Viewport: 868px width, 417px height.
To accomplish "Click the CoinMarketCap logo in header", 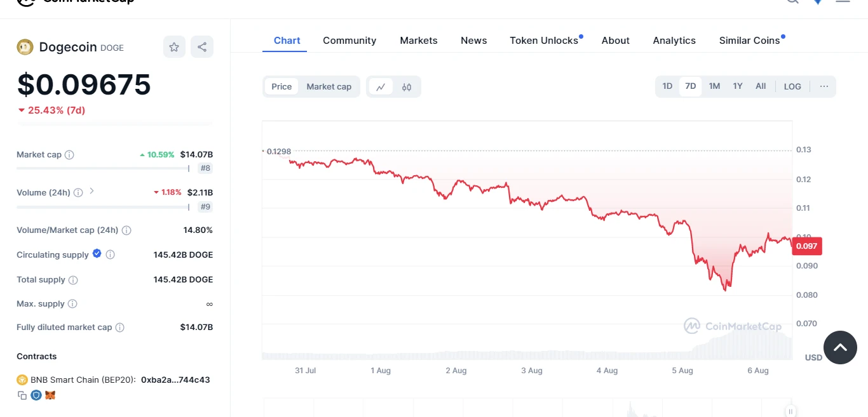I will pyautogui.click(x=75, y=1).
